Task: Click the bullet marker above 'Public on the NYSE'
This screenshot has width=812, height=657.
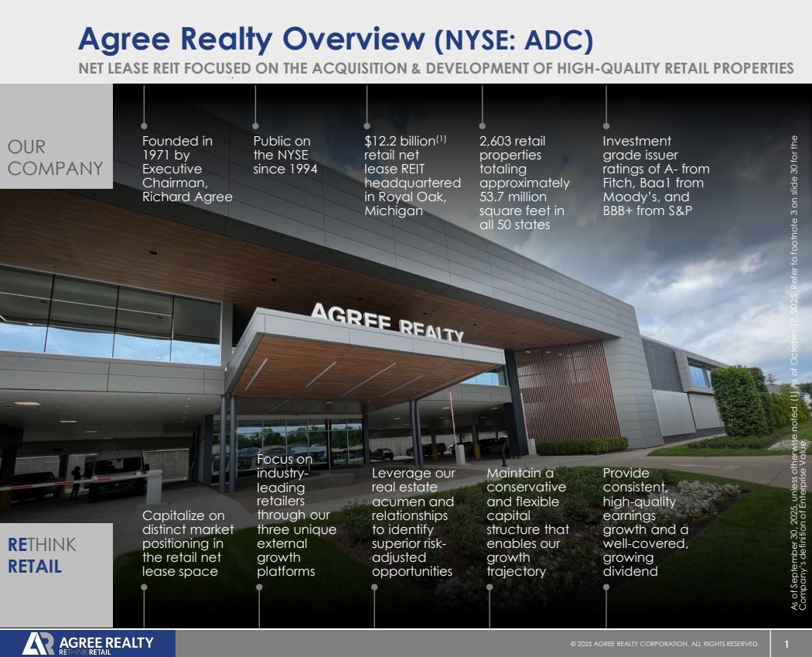Action: [255, 126]
